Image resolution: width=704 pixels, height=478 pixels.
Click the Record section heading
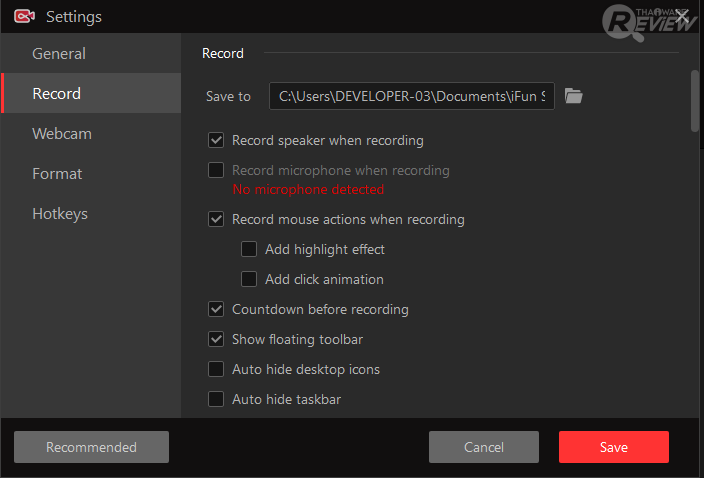coord(223,53)
